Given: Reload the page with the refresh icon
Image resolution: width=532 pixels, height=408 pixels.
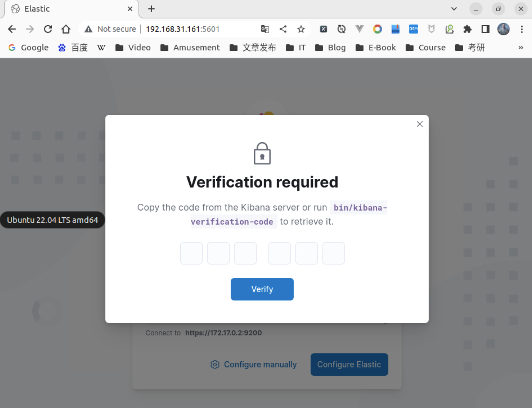Looking at the screenshot, I should (x=48, y=29).
